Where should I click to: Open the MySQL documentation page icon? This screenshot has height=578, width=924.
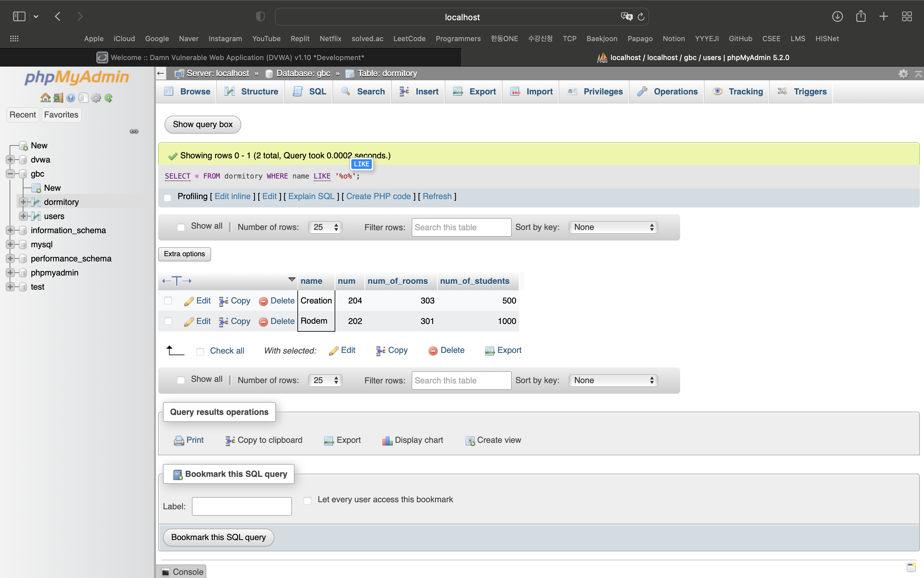pos(83,98)
